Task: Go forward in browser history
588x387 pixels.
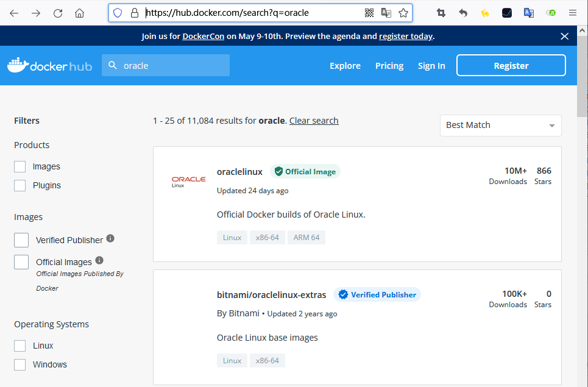Action: (36, 13)
